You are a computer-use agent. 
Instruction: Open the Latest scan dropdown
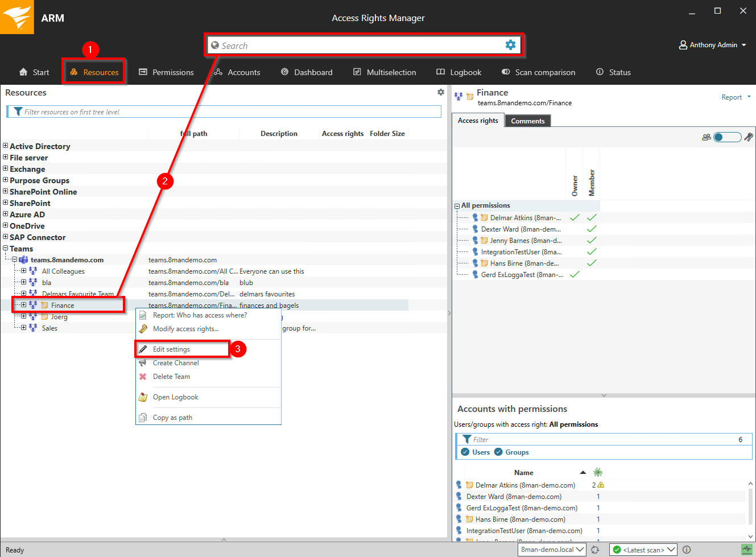click(x=643, y=550)
